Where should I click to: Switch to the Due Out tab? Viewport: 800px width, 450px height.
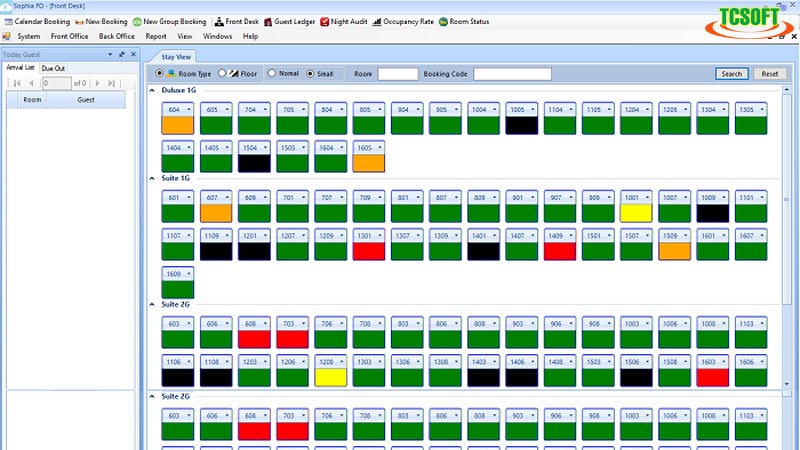[x=53, y=68]
